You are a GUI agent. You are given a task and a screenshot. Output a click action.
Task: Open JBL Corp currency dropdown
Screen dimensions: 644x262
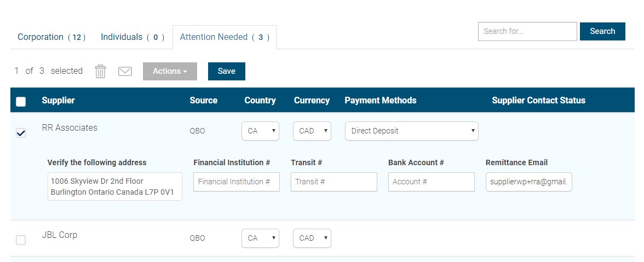(x=312, y=238)
